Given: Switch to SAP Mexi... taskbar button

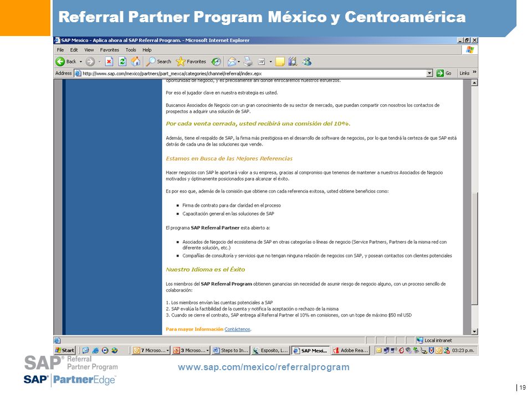Looking at the screenshot, I should coord(310,350).
